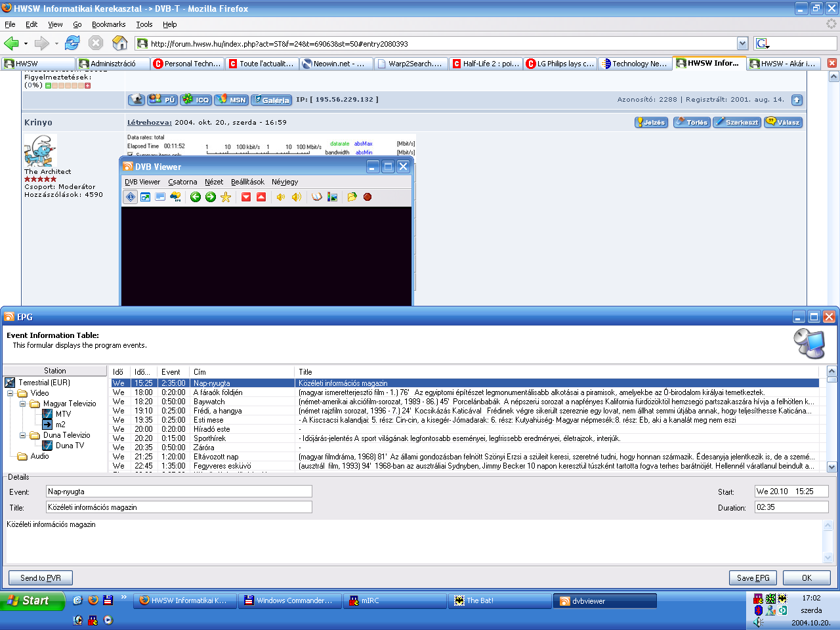Click in the Event name field showing Nap-nyugta
The height and width of the screenshot is (630, 840).
click(x=179, y=492)
